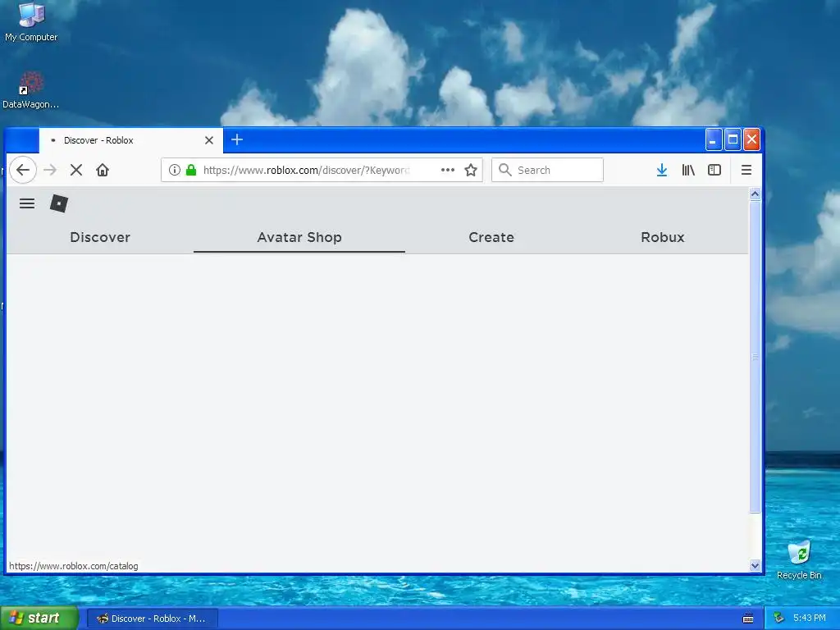Show site information via the info icon
The width and height of the screenshot is (840, 630).
point(174,170)
